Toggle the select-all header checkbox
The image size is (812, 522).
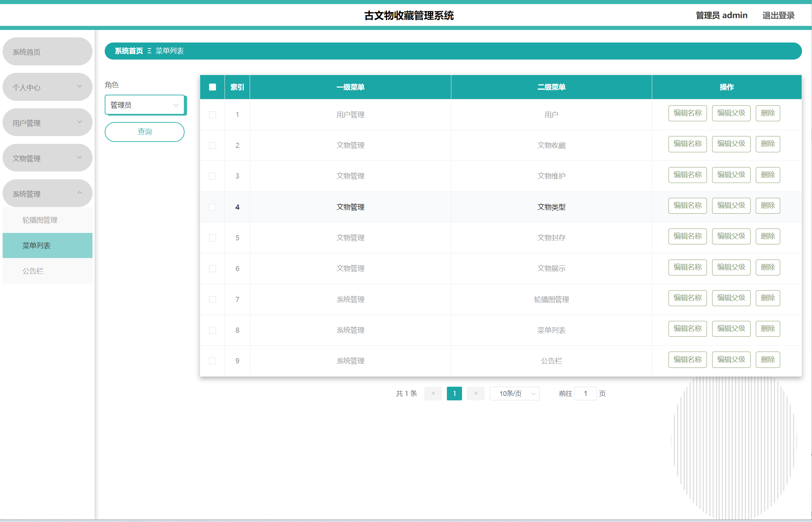[x=212, y=87]
